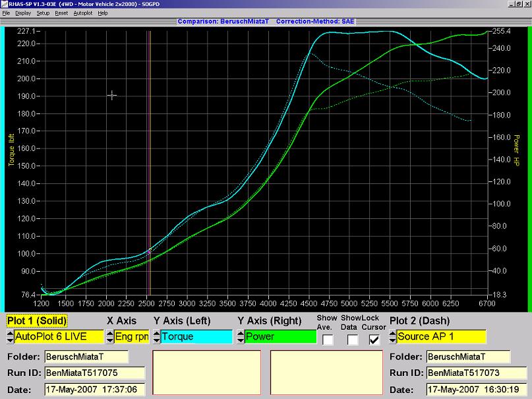Open the File menu
This screenshot has height=399, width=532.
pos(6,13)
